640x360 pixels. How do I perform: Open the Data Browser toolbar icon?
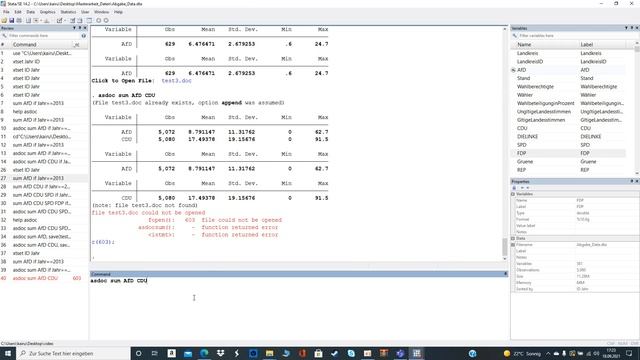[x=80, y=20]
